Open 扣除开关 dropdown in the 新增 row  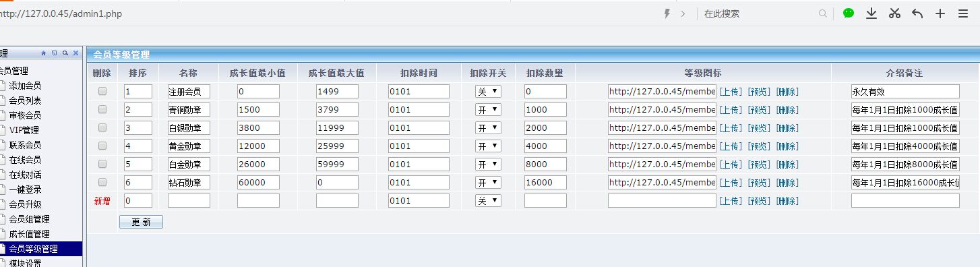[x=488, y=200]
